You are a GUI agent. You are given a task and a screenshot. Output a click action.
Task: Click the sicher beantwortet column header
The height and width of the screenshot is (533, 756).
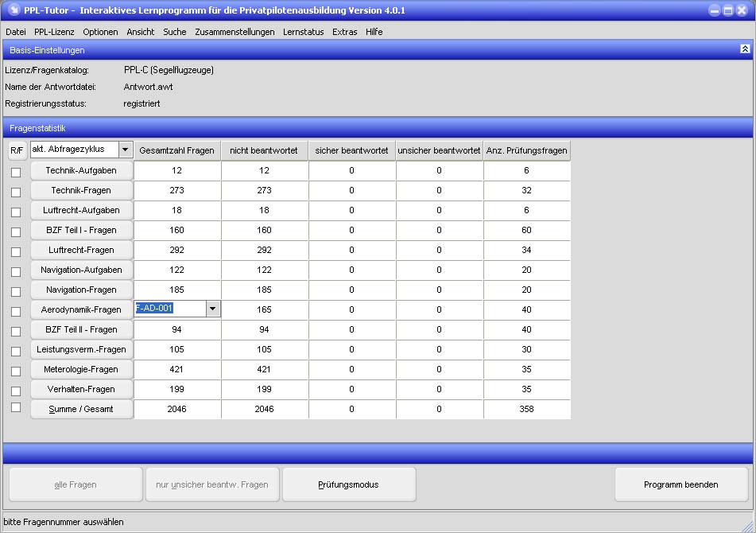[x=351, y=150]
